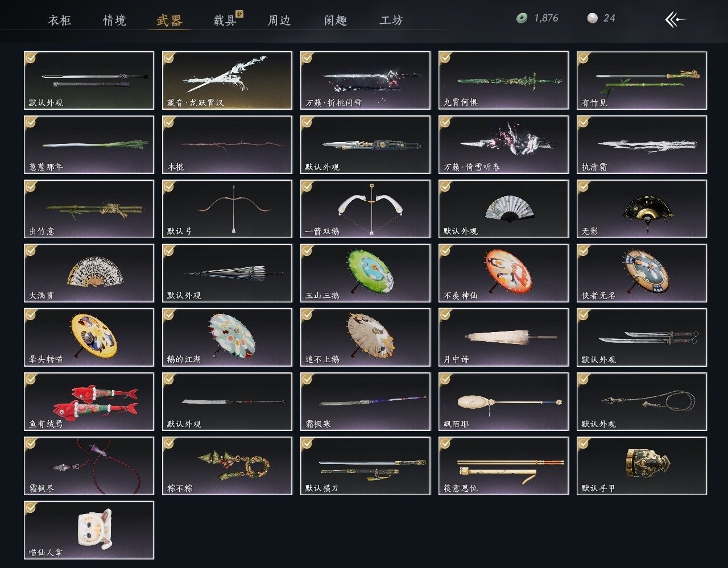The height and width of the screenshot is (568, 728).
Task: Switch to the 衣柜 tab
Action: 59,20
